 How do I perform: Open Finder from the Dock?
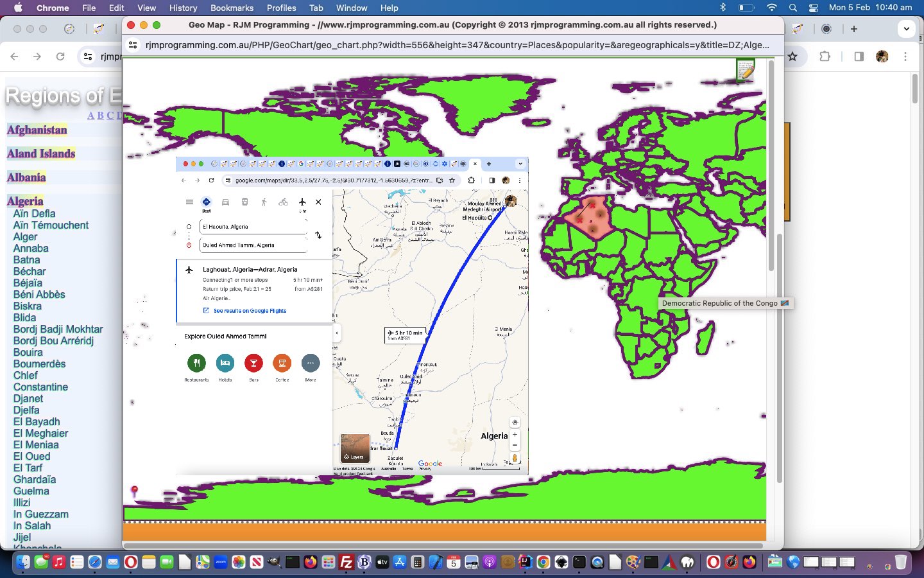pyautogui.click(x=23, y=563)
